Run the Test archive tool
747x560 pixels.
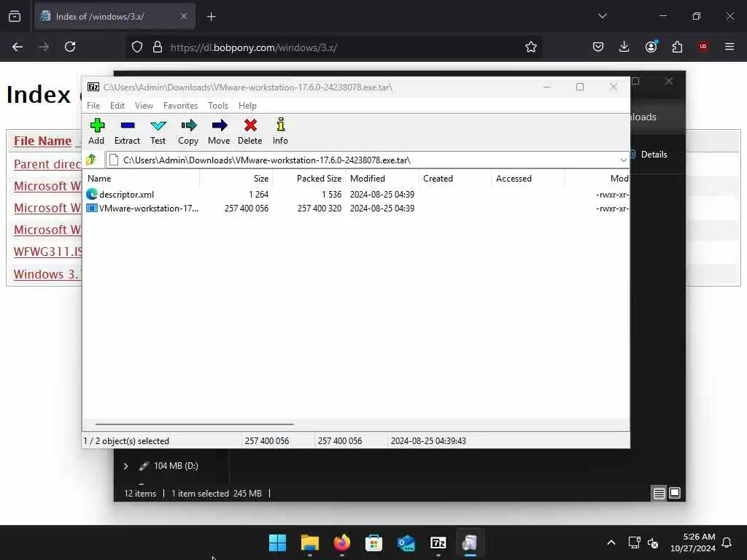tap(158, 131)
